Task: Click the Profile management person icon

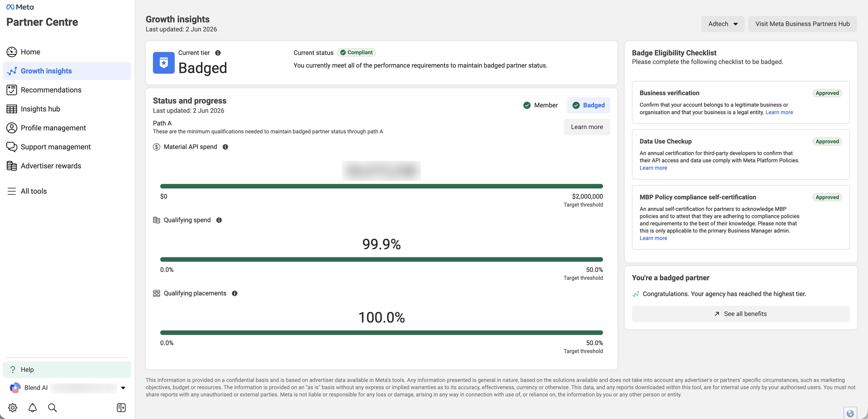Action: tap(12, 128)
